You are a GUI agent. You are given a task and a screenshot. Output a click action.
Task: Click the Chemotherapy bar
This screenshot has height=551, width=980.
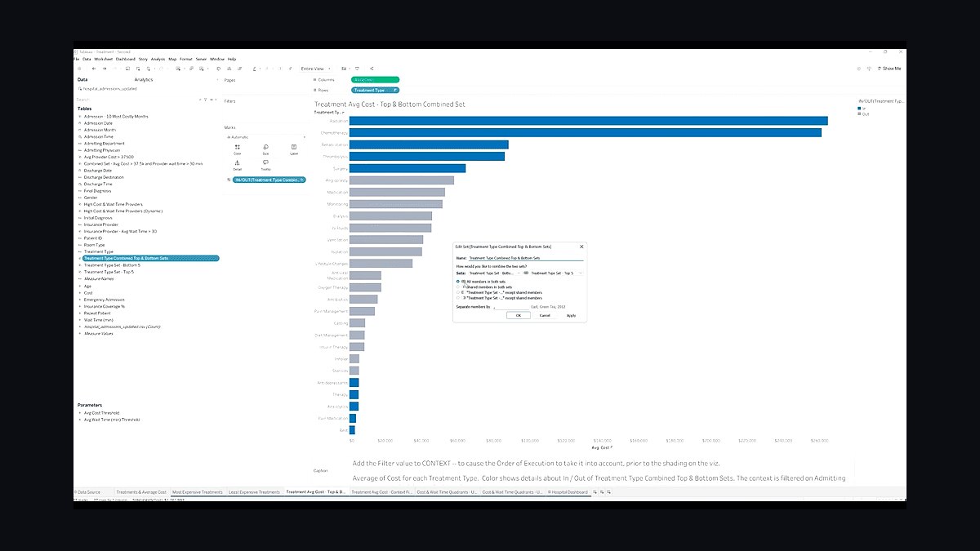click(586, 132)
